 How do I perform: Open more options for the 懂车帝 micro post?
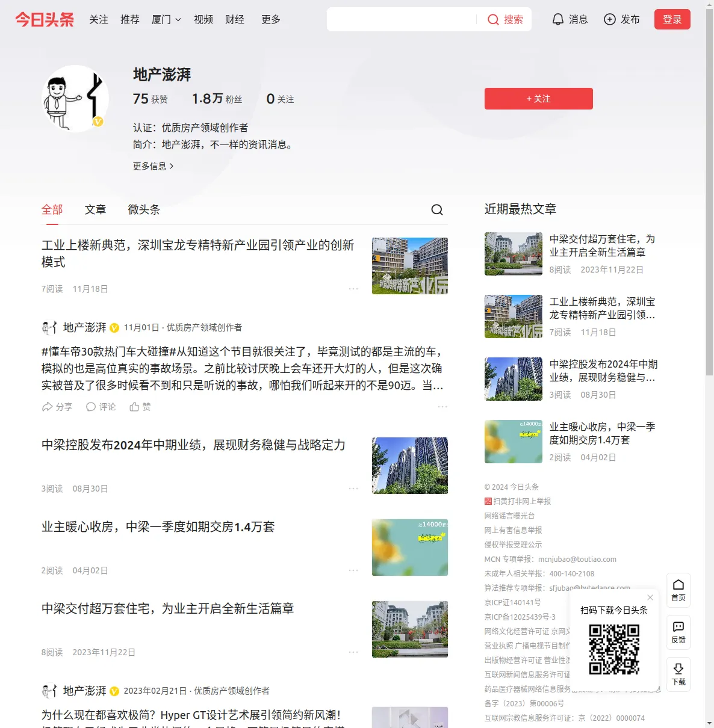tap(442, 407)
